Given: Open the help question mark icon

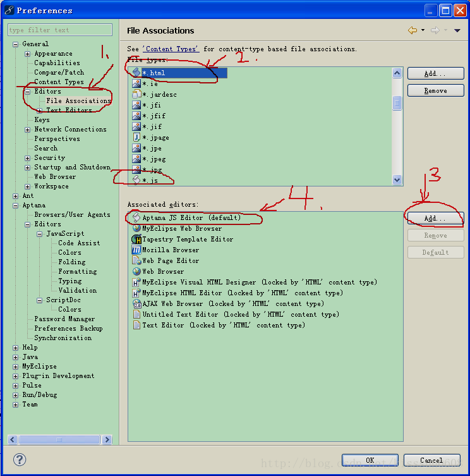Looking at the screenshot, I should coord(20,460).
